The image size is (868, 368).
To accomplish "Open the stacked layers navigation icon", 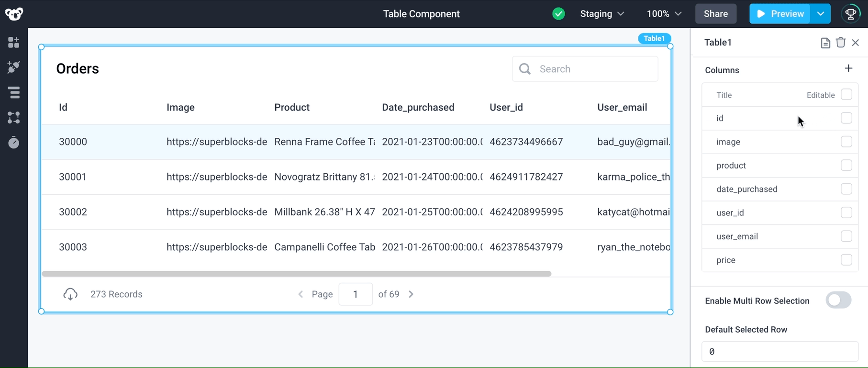I will click(x=14, y=92).
